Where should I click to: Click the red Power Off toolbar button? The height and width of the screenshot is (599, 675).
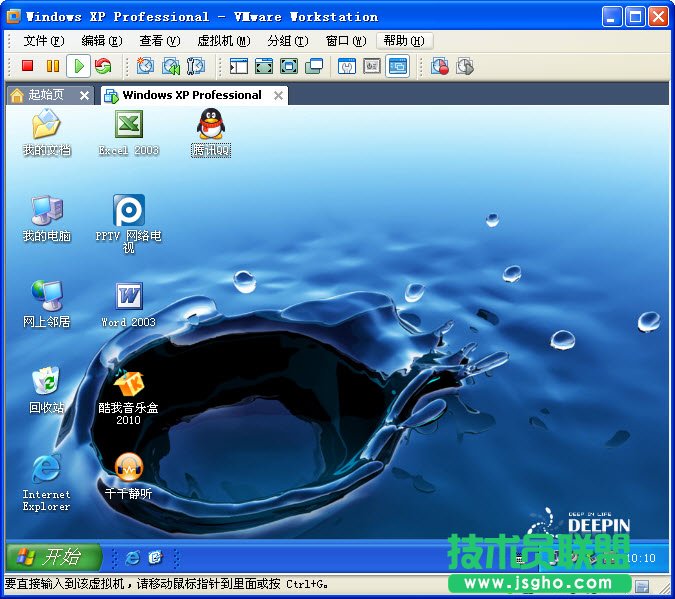pyautogui.click(x=28, y=66)
